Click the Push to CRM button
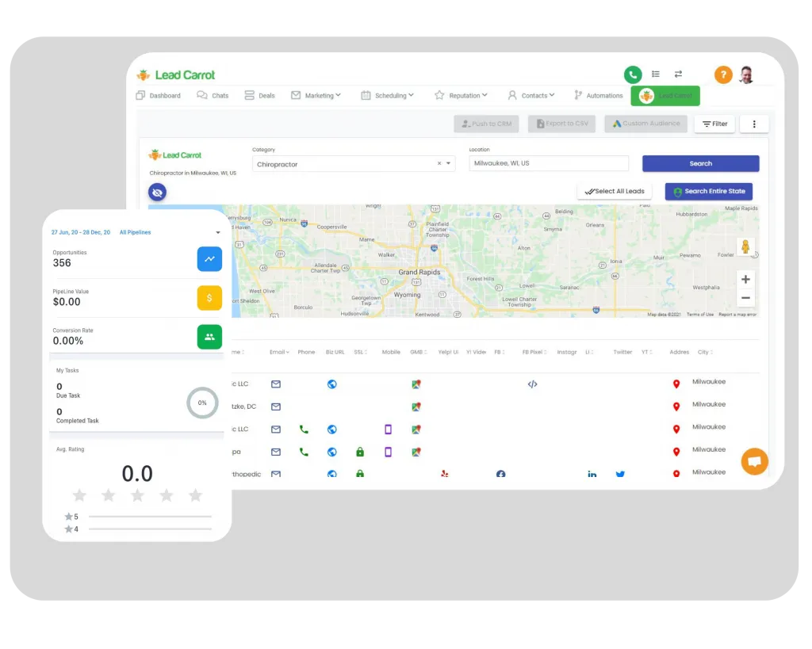The width and height of the screenshot is (812, 649). point(486,124)
